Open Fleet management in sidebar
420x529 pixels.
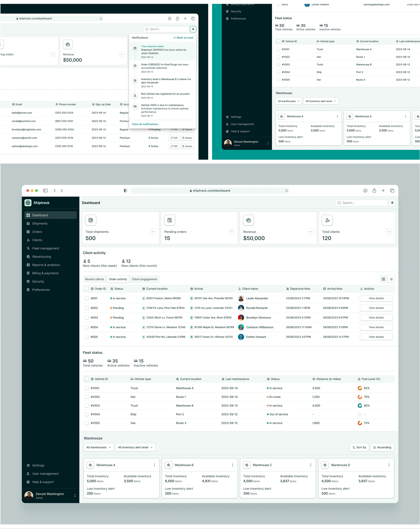tap(46, 248)
